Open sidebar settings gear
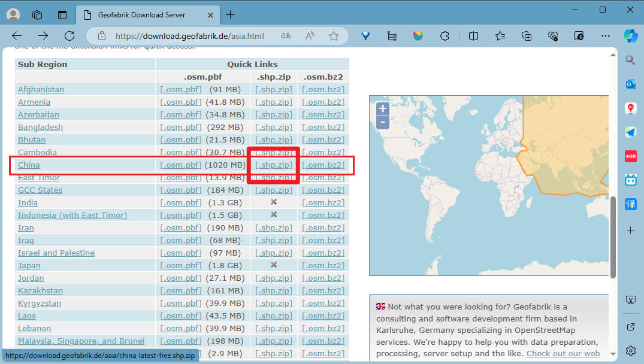The image size is (644, 364). click(630, 351)
